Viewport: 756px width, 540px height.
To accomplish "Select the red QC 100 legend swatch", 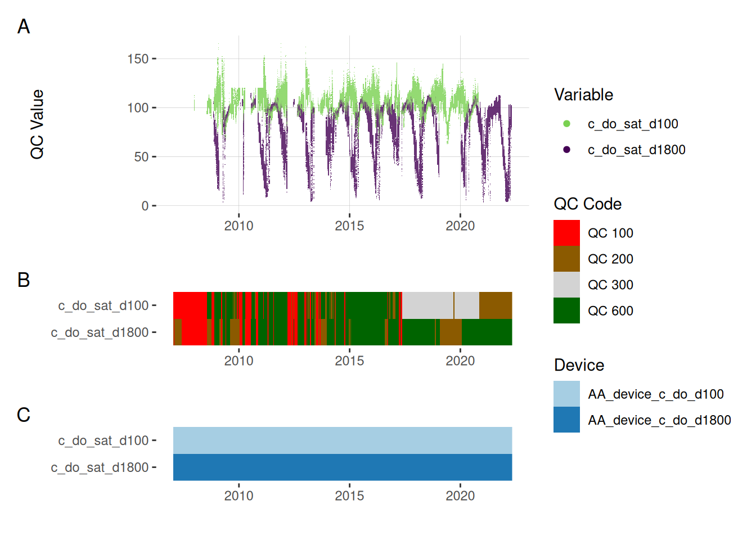I will pos(566,233).
